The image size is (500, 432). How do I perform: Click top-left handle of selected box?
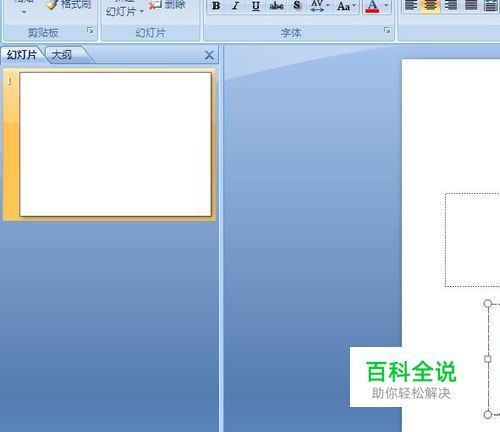coord(488,303)
